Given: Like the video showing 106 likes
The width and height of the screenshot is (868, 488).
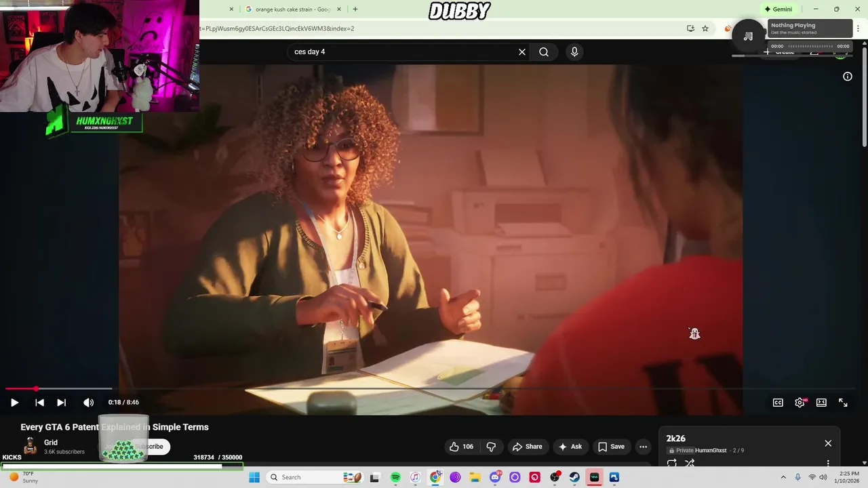Looking at the screenshot, I should 461,447.
